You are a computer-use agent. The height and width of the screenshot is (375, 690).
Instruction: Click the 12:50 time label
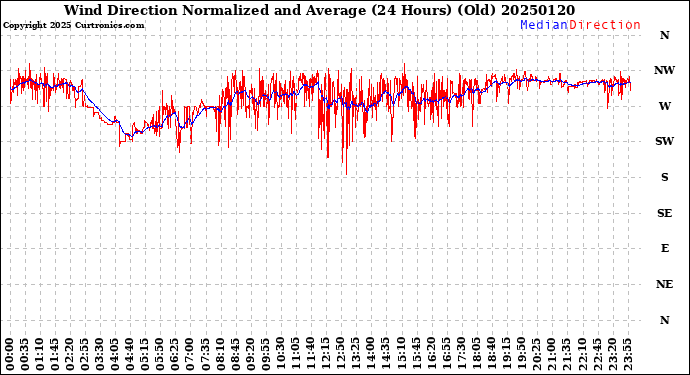click(x=341, y=354)
